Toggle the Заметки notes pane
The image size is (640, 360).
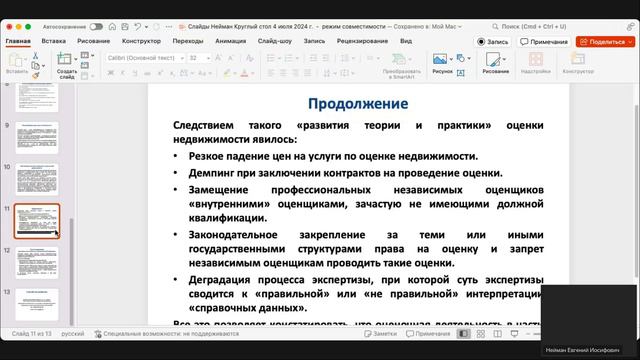[380, 334]
